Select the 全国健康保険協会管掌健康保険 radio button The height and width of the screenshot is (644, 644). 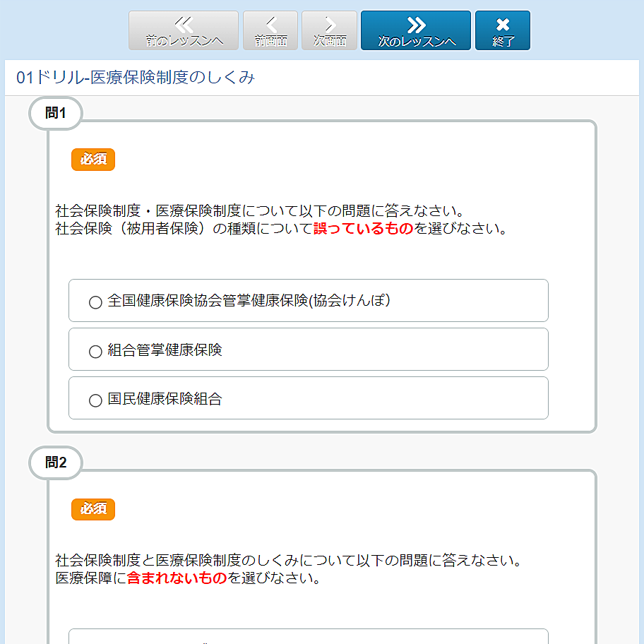click(x=95, y=302)
